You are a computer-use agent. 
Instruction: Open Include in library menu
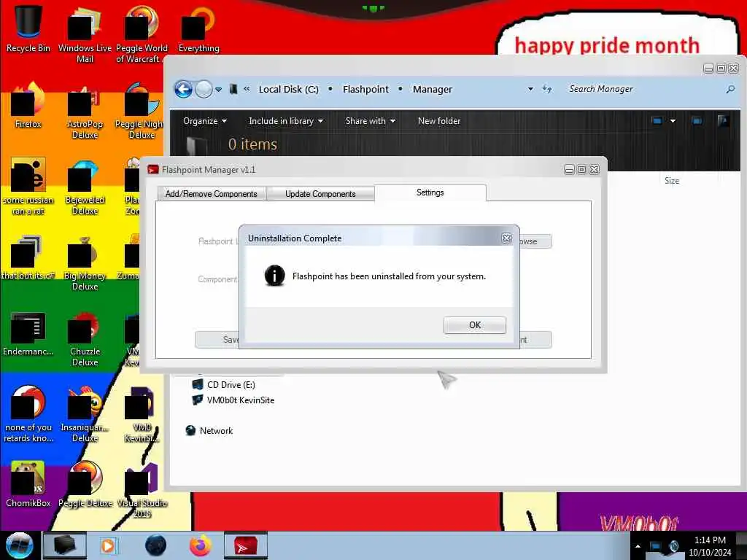click(286, 121)
